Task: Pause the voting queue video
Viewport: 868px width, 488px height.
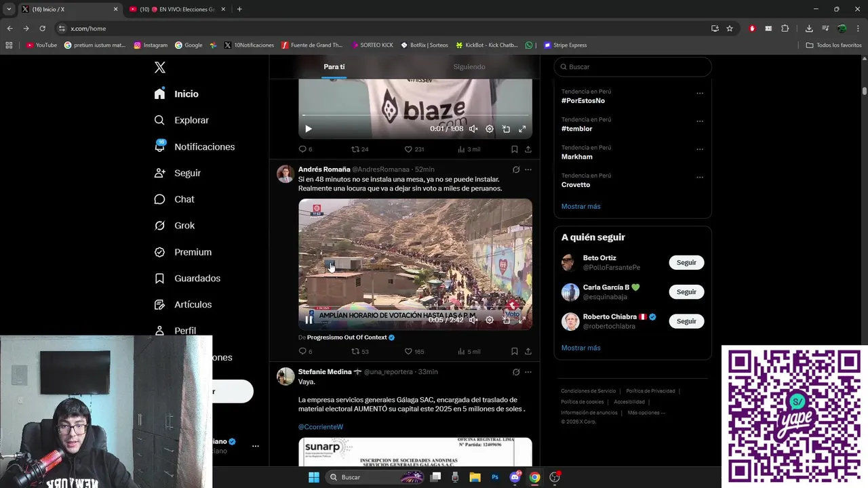Action: coord(309,320)
